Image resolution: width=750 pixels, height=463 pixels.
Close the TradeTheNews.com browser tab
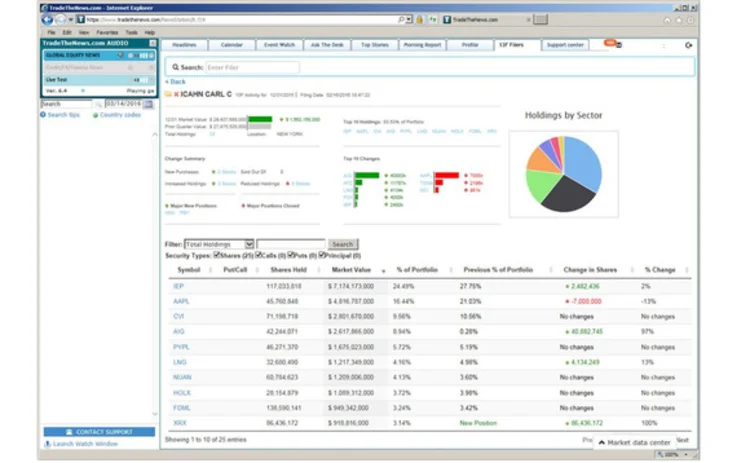pyautogui.click(x=528, y=20)
